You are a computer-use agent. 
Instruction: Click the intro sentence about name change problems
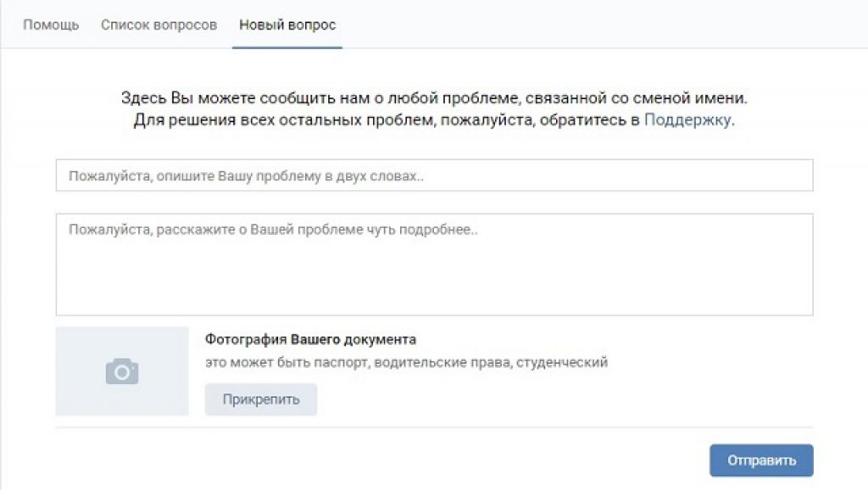(x=435, y=98)
